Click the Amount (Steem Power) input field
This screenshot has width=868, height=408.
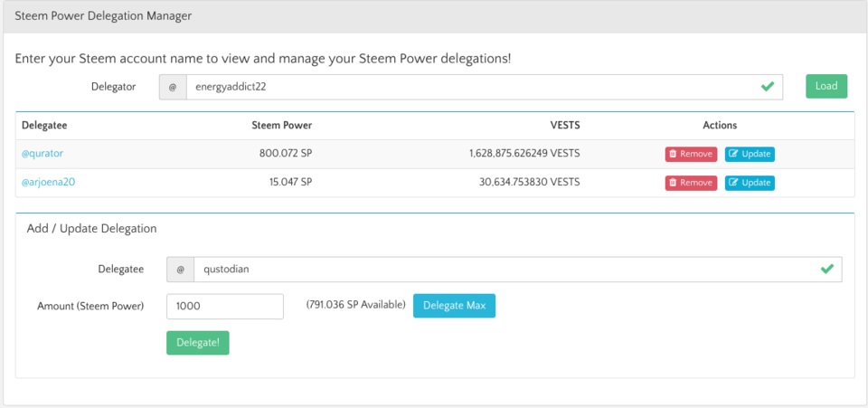(x=225, y=306)
